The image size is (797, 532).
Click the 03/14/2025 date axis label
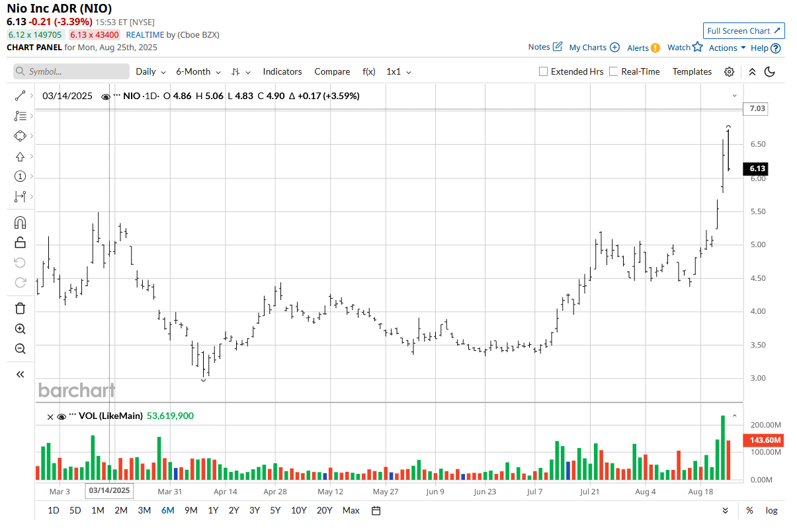click(110, 491)
